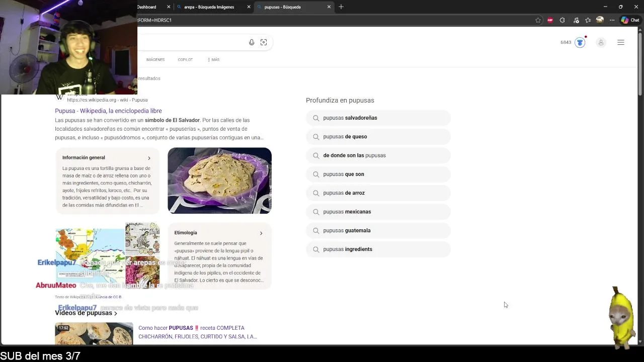The width and height of the screenshot is (644, 362).
Task: Open the pupusa photo thumbnail
Action: click(x=219, y=180)
